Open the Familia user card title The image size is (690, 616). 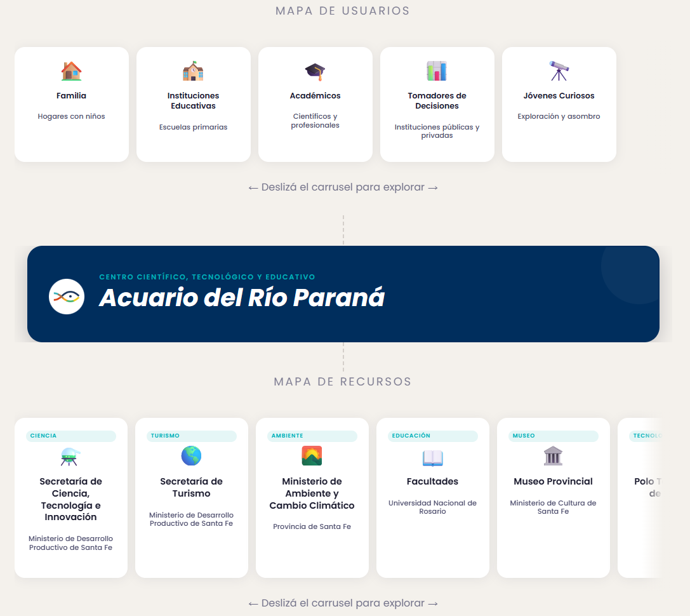pyautogui.click(x=71, y=95)
